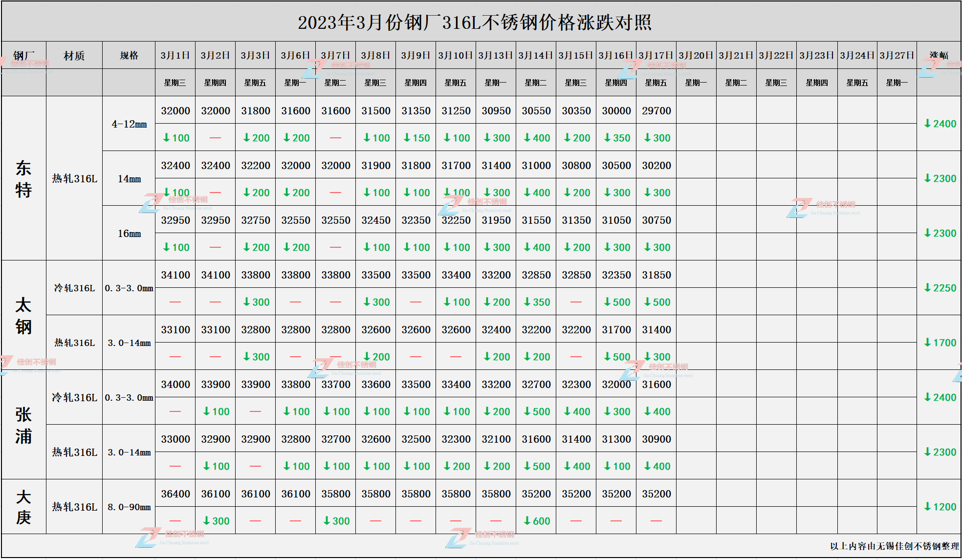Click the ↓2300 indicator for 张浦 热轧316L

[939, 452]
